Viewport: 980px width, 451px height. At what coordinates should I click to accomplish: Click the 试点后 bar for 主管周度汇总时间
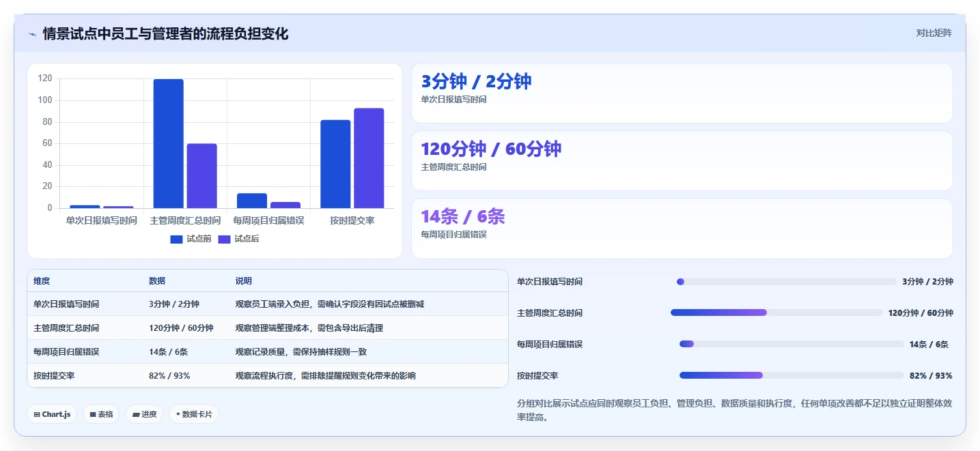coord(201,175)
